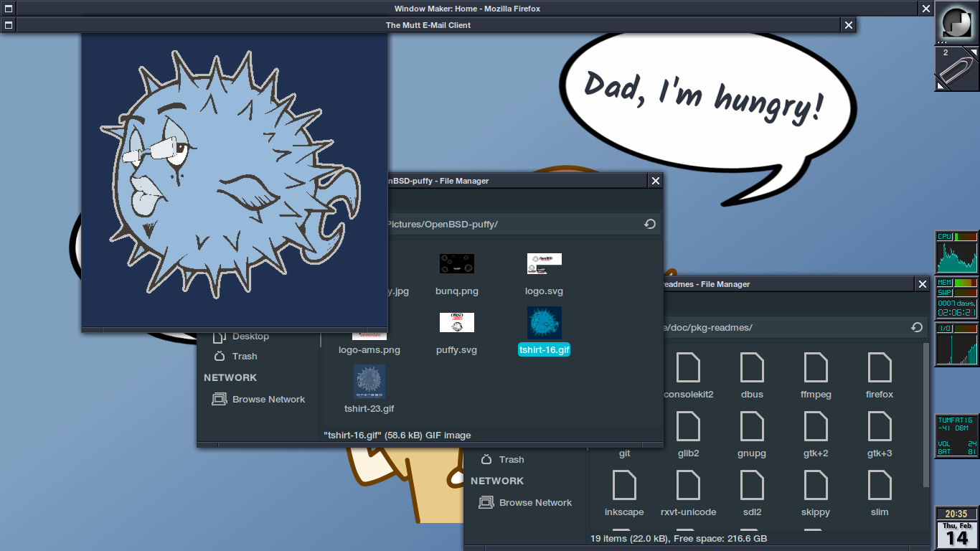
Task: Select the slim file icon
Action: tap(880, 485)
